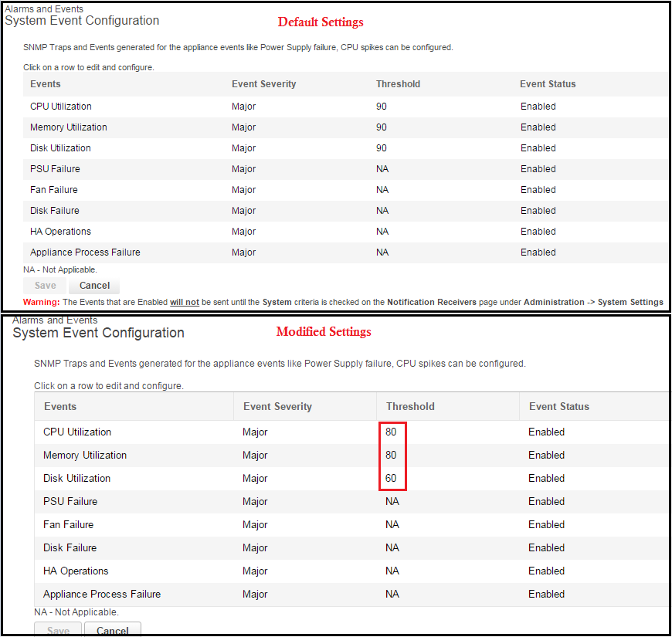Open CPU Utilization row with threshold 90
672x637 pixels.
coord(61,107)
